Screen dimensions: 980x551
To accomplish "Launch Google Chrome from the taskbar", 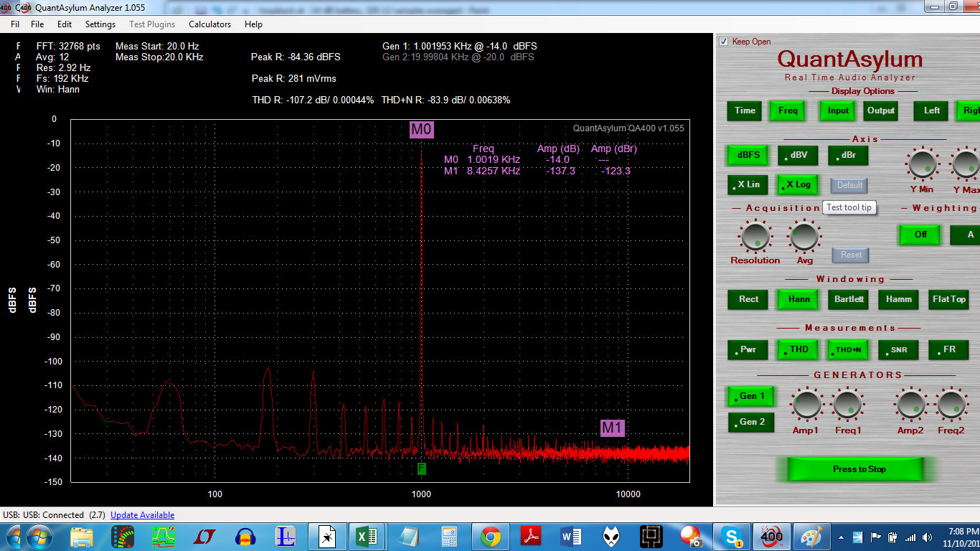I will (x=491, y=536).
